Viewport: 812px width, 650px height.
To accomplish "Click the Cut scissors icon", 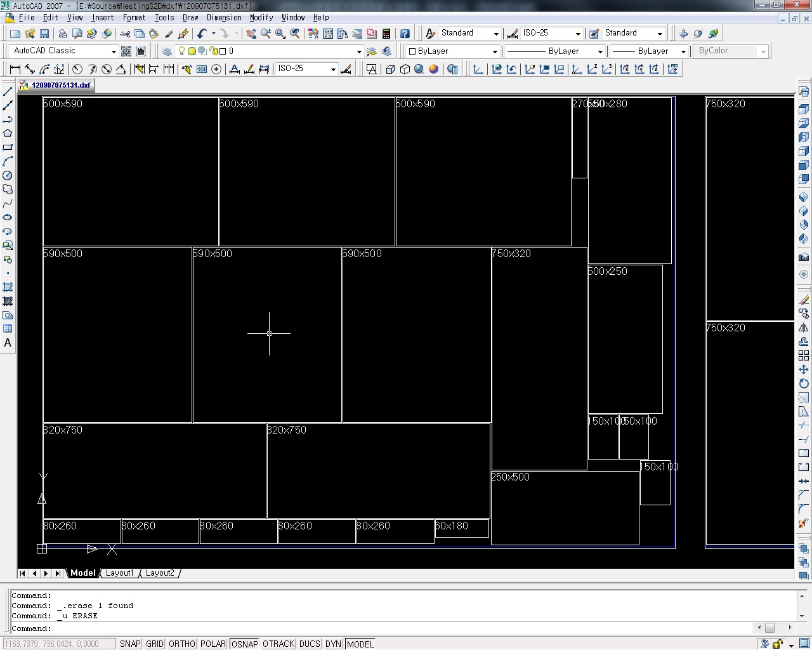I will click(125, 34).
